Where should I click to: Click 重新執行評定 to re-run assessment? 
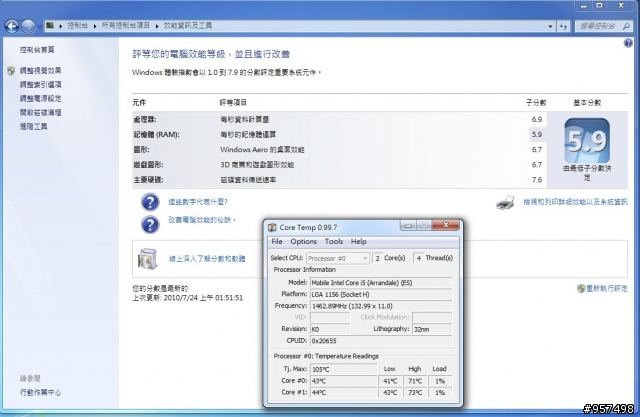pyautogui.click(x=607, y=288)
